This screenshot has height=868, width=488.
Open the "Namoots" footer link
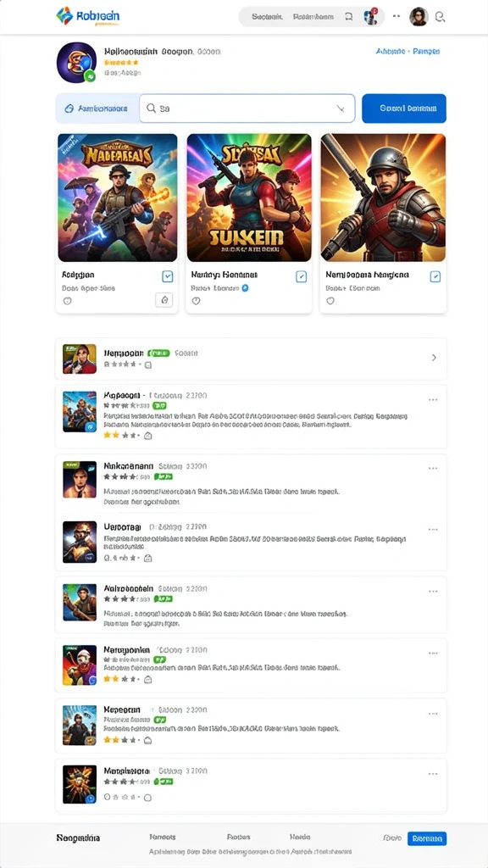[163, 837]
